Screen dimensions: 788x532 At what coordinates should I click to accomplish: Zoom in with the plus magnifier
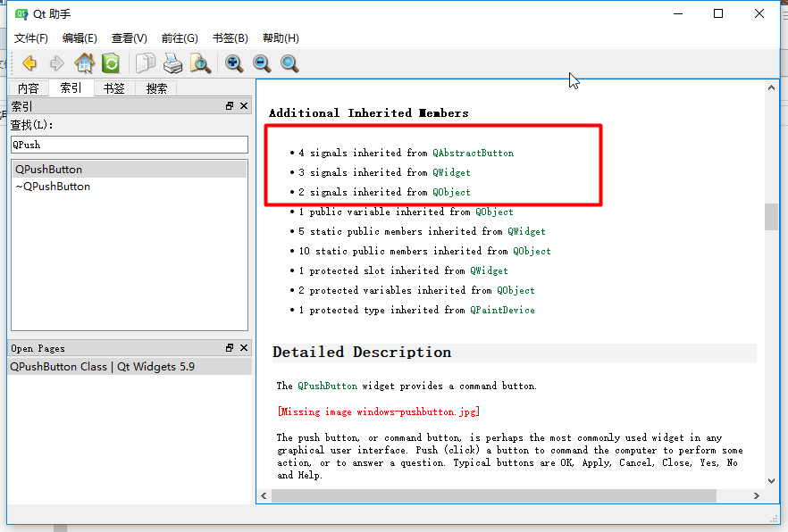click(234, 63)
